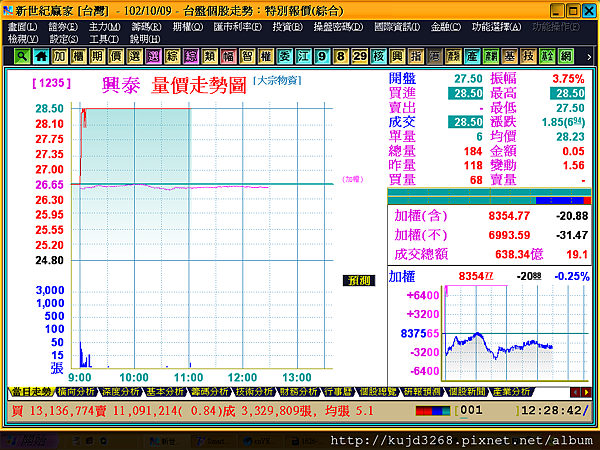600x450 pixels.
Task: Select the cyan 江 toolbar icon
Action: (x=303, y=56)
